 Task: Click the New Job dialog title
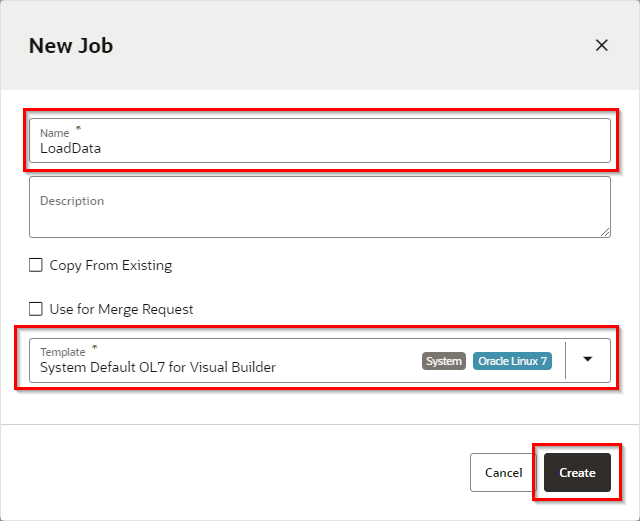[70, 45]
